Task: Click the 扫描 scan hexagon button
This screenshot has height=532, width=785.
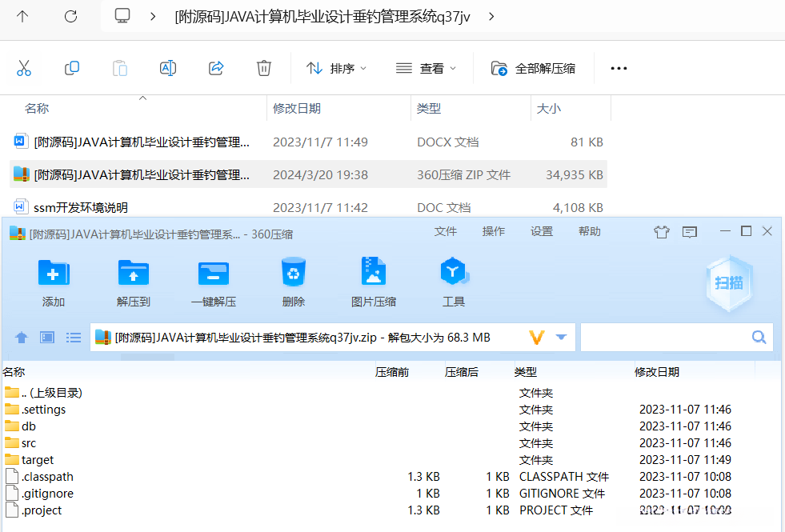Action: point(730,283)
